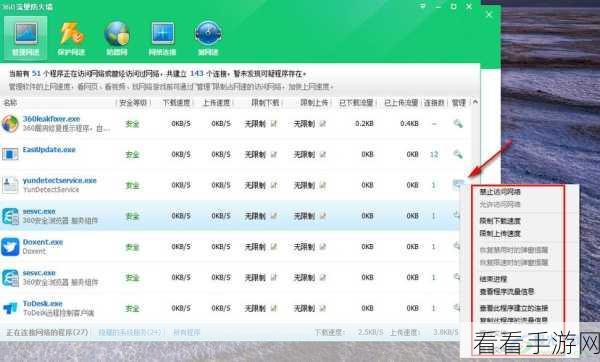Sort by the 已上传流量 column header
The width and height of the screenshot is (600, 362).
pos(401,103)
